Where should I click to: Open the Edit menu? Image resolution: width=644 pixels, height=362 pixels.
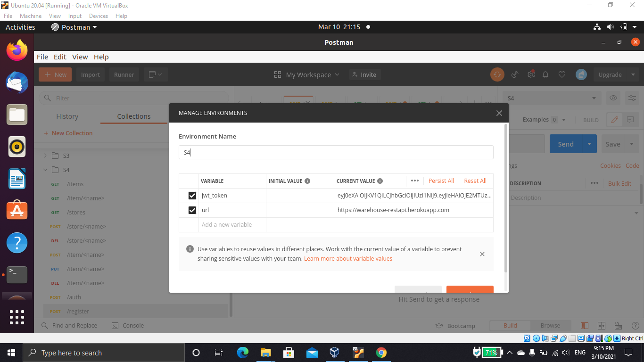(x=60, y=57)
